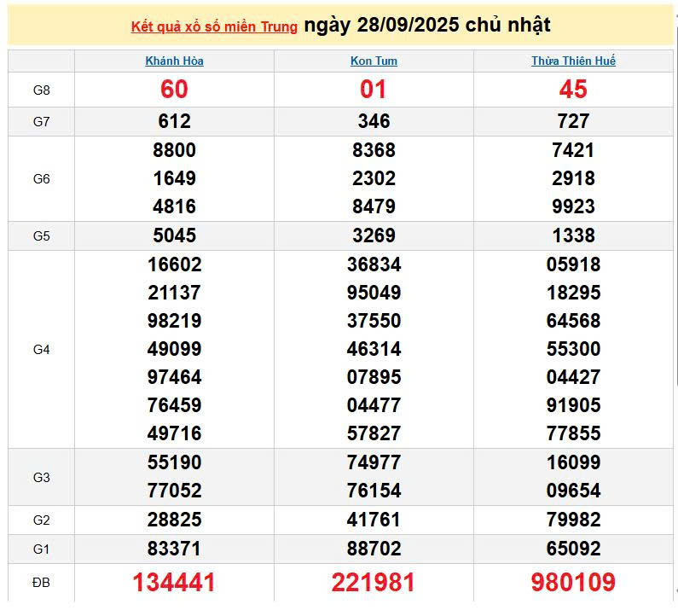
Task: Click G3 result 76154
Action: coord(374,490)
